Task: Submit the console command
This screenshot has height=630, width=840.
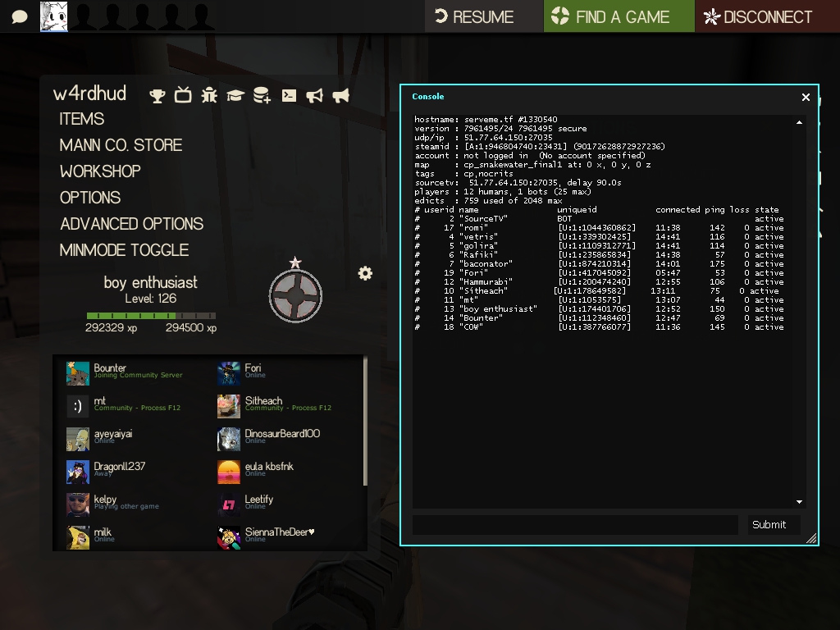Action: [x=774, y=525]
